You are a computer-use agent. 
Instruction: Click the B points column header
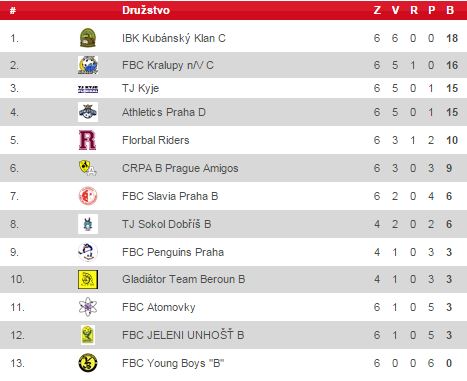[450, 10]
